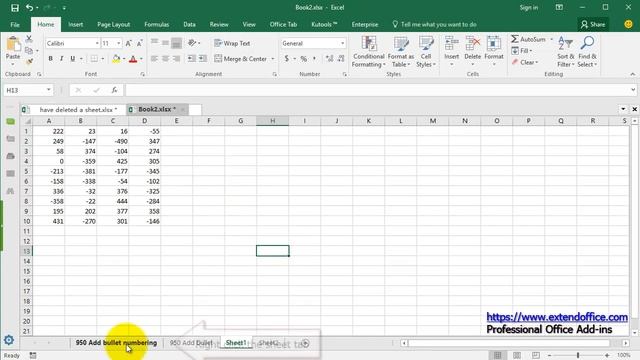Add a new sheet with plus icon
Screen dimensions: 640x360
click(305, 343)
